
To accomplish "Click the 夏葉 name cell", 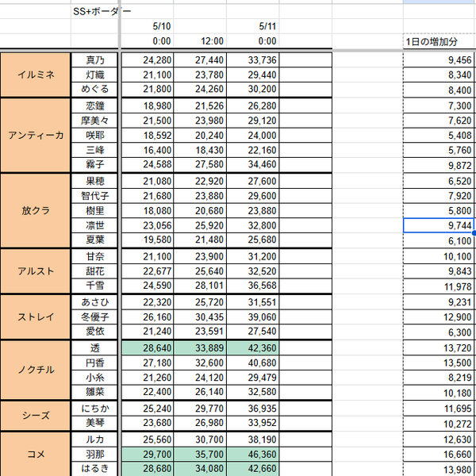I will tap(94, 240).
